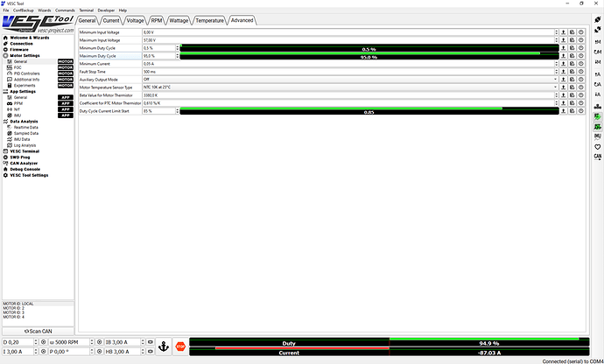The width and height of the screenshot is (604, 364).
Task: Click help icon for Auxiliary Output Mode
Action: [581, 80]
